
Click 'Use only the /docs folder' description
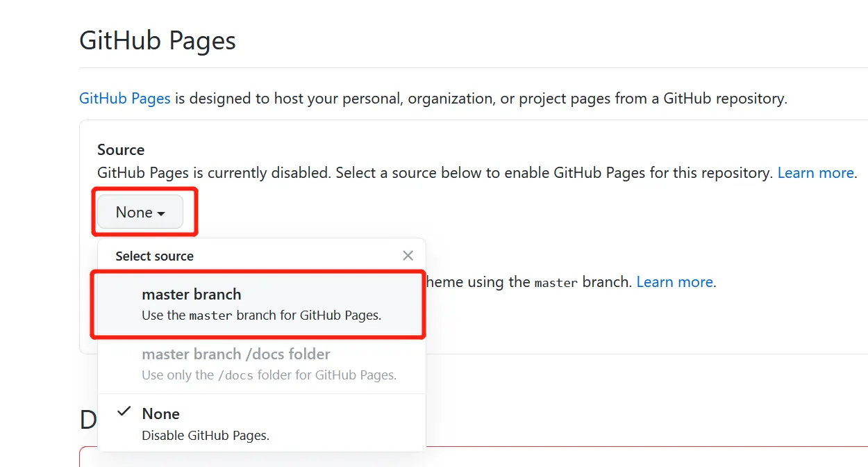269,375
